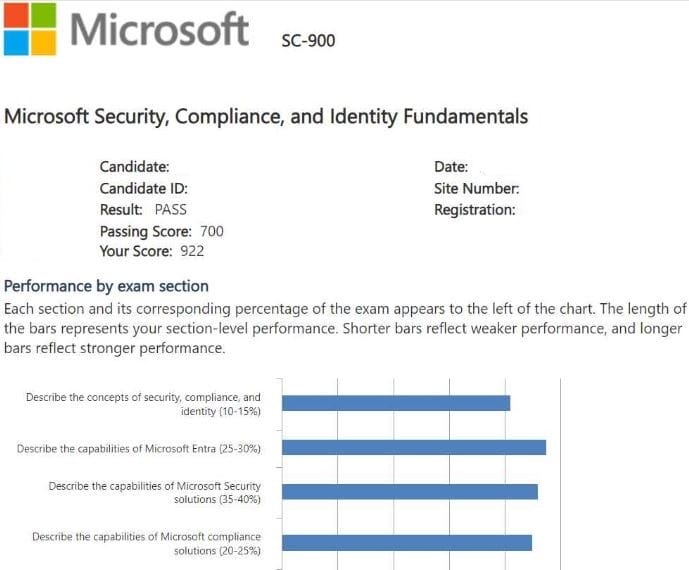689x570 pixels.
Task: Click the Performance by exam section heading
Action: (x=106, y=286)
